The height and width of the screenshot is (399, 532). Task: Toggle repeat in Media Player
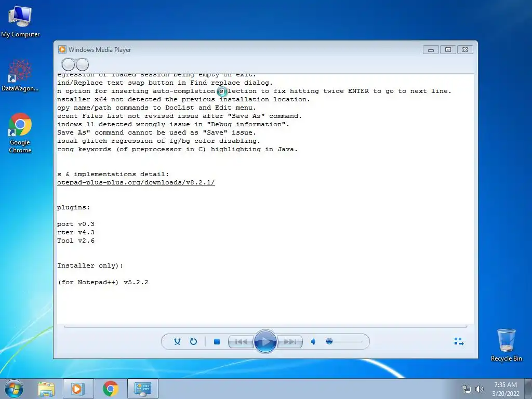[x=193, y=341]
